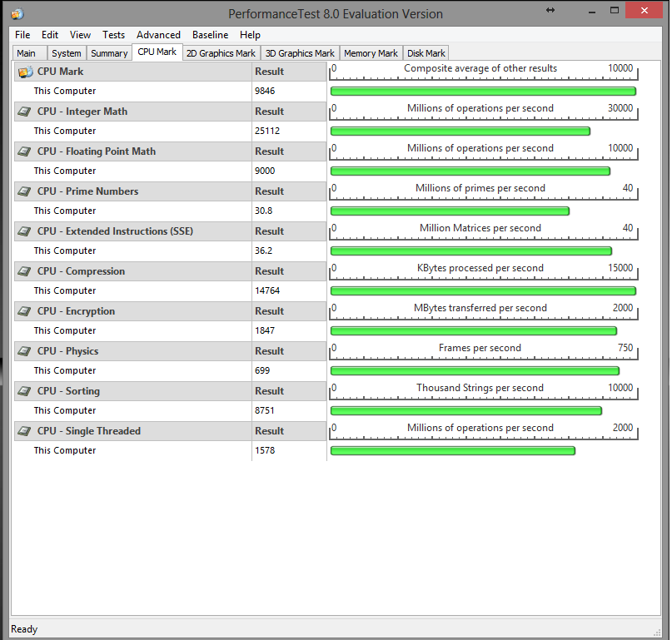Viewport: 672px width, 640px height.
Task: Click the double-arrow icon in the title bar
Action: pyautogui.click(x=550, y=10)
